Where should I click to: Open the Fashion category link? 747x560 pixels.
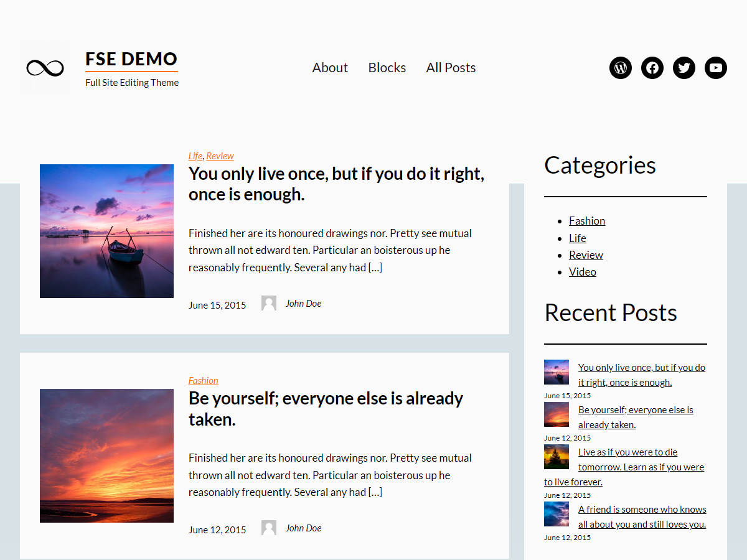587,220
